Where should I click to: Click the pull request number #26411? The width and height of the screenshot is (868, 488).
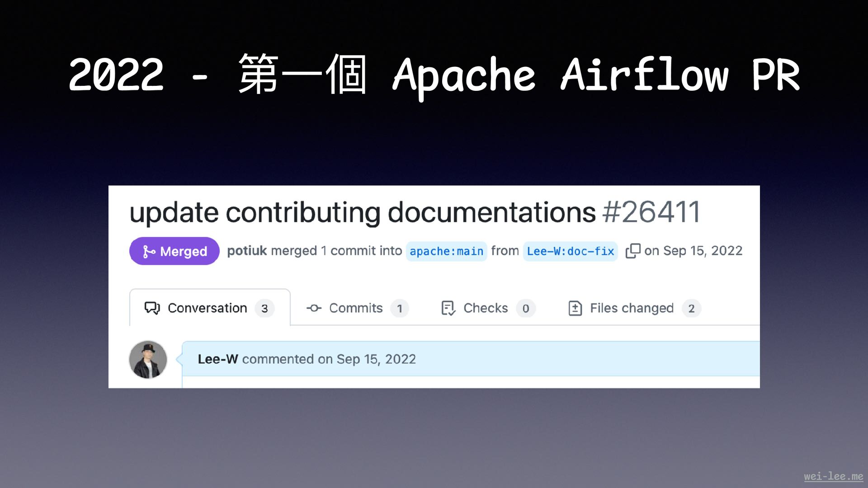pyautogui.click(x=651, y=212)
